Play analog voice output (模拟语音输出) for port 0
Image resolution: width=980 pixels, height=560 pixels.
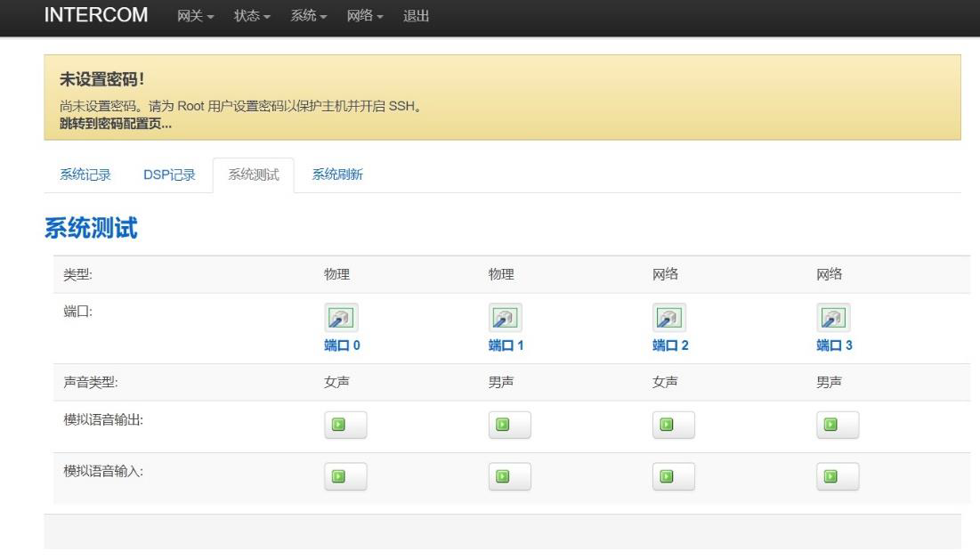pos(345,426)
